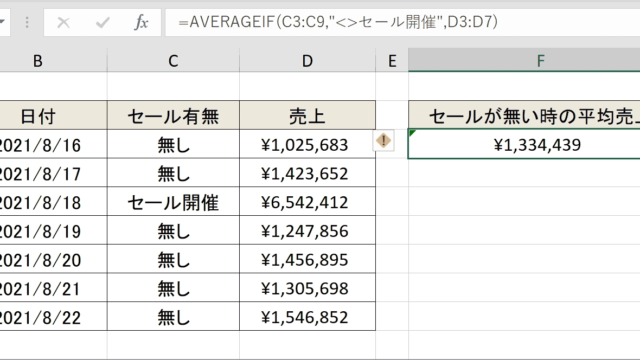Select sales cell ¥1,305,698

[307, 288]
